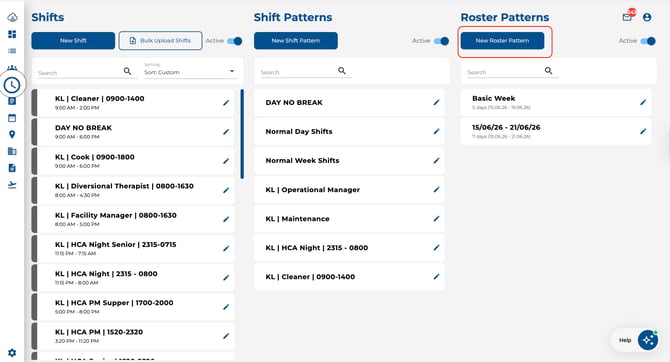Open the AI sparkle help icon
The height and width of the screenshot is (362, 670).
(648, 340)
